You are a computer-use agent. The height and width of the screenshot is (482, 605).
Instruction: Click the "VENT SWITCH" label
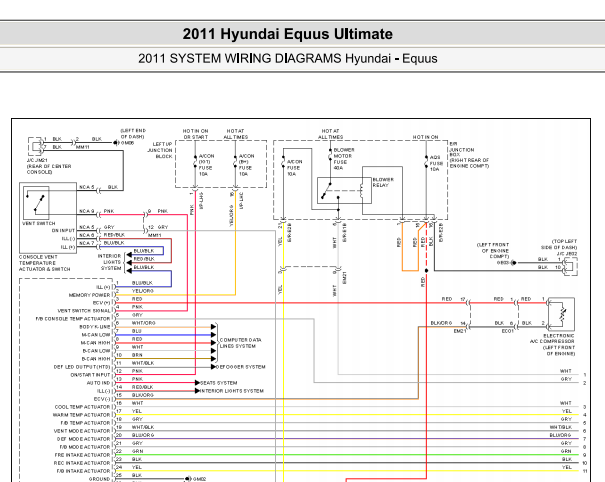coord(39,223)
